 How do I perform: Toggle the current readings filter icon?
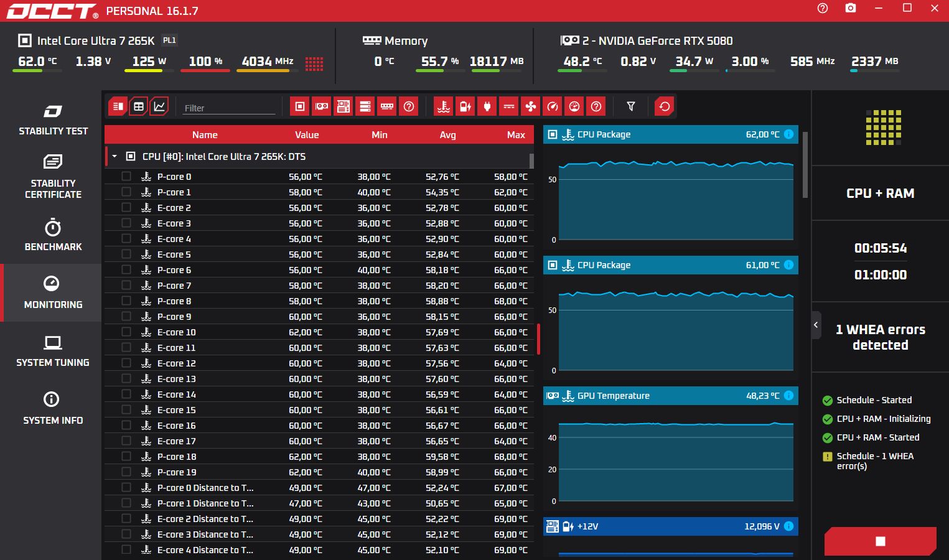(x=509, y=106)
